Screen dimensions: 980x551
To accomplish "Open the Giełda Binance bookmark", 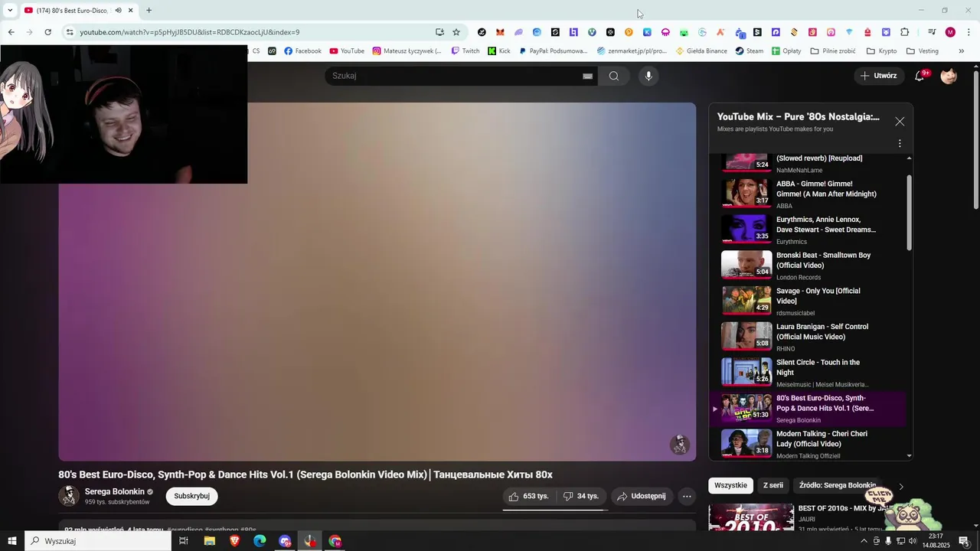I will (x=701, y=51).
